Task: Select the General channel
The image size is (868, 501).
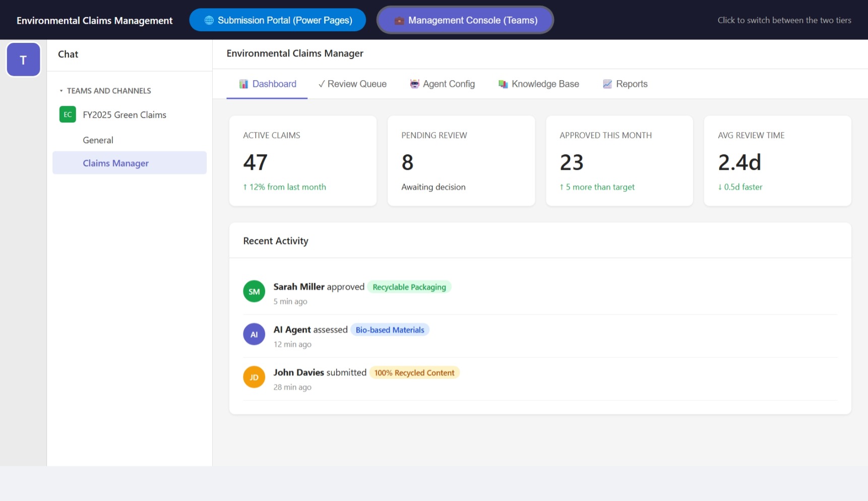Action: (98, 140)
